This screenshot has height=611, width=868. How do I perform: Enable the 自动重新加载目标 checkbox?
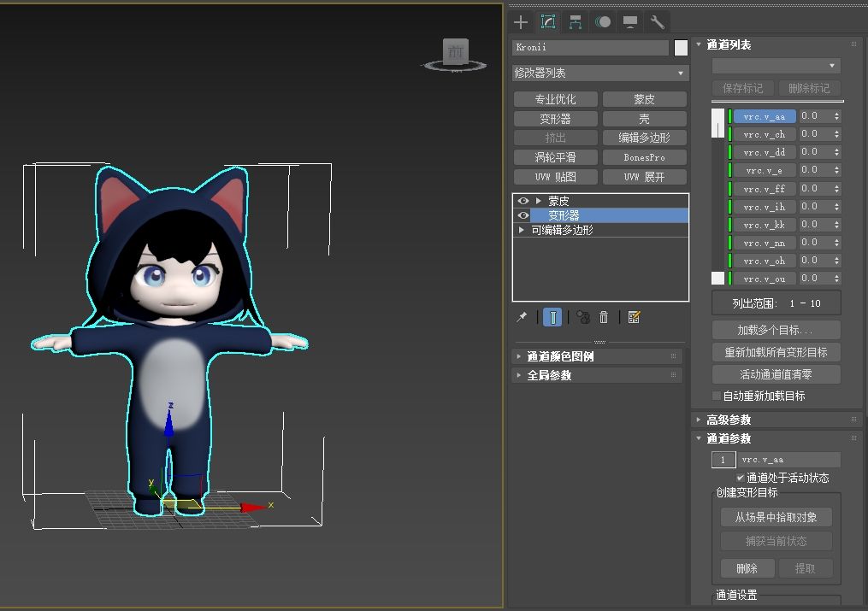[x=717, y=396]
